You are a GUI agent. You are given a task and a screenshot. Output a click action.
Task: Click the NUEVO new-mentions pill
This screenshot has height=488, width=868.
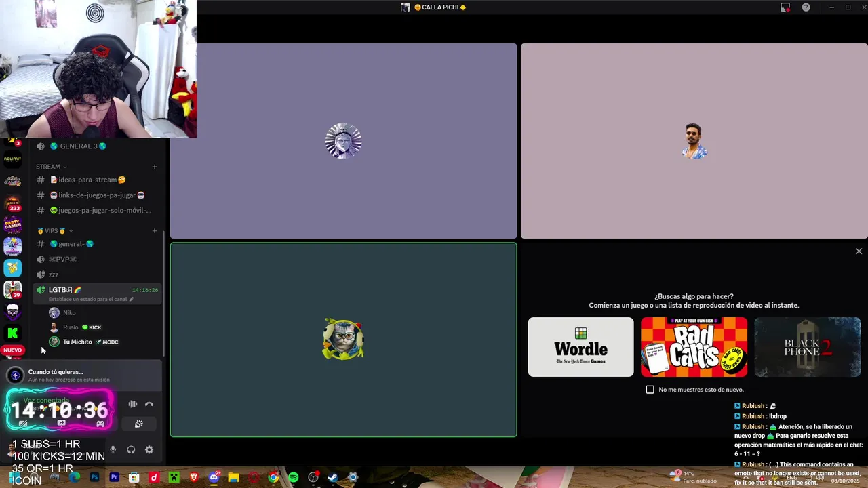pyautogui.click(x=12, y=350)
